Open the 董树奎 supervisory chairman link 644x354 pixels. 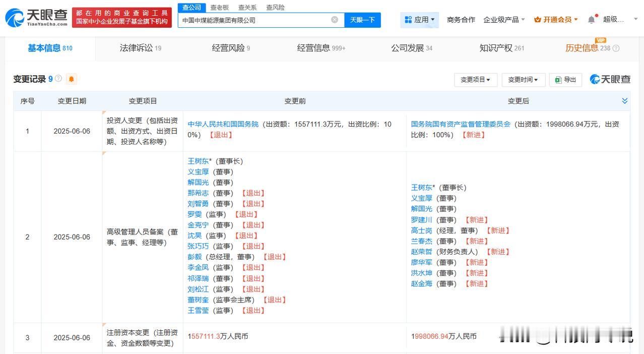198,300
